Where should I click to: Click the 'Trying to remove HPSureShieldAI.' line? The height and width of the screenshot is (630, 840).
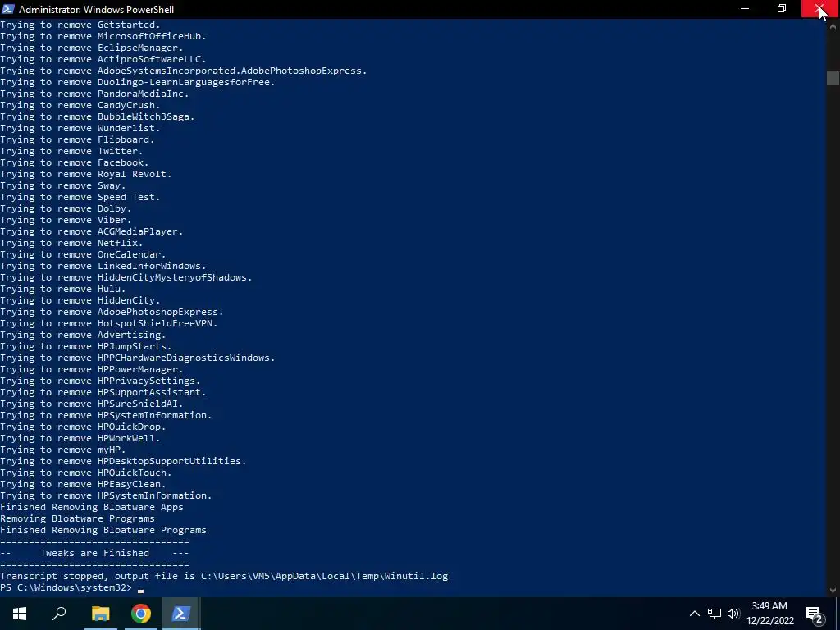92,404
